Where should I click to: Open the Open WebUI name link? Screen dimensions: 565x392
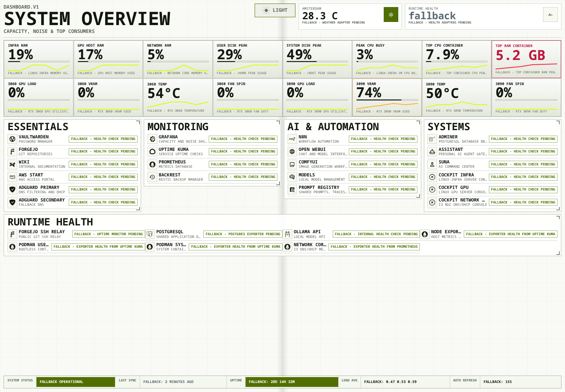tap(312, 149)
